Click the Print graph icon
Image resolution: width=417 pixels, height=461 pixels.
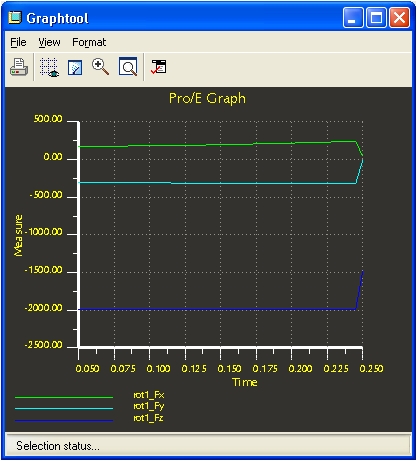pos(19,67)
